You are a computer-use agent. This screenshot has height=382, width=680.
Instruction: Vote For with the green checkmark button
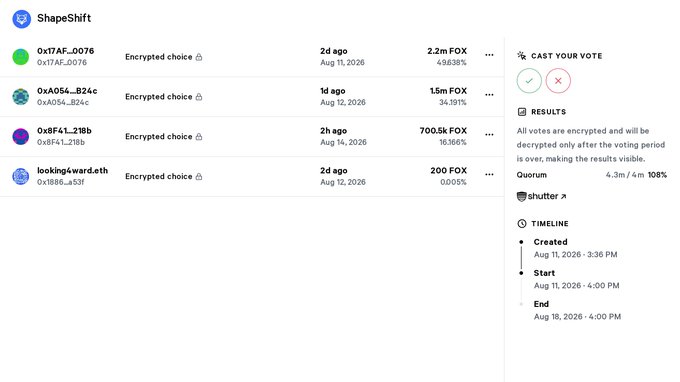[529, 81]
